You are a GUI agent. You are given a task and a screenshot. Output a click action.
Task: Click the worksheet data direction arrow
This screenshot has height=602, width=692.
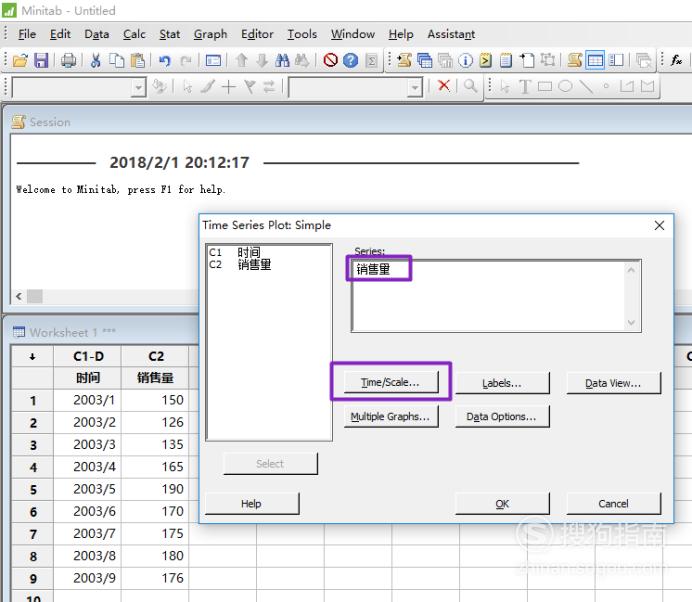[32, 357]
